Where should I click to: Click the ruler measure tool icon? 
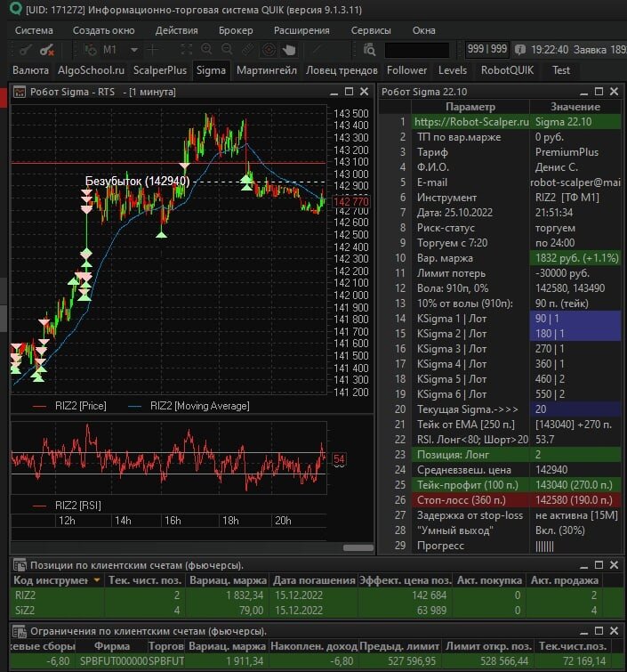(x=248, y=50)
